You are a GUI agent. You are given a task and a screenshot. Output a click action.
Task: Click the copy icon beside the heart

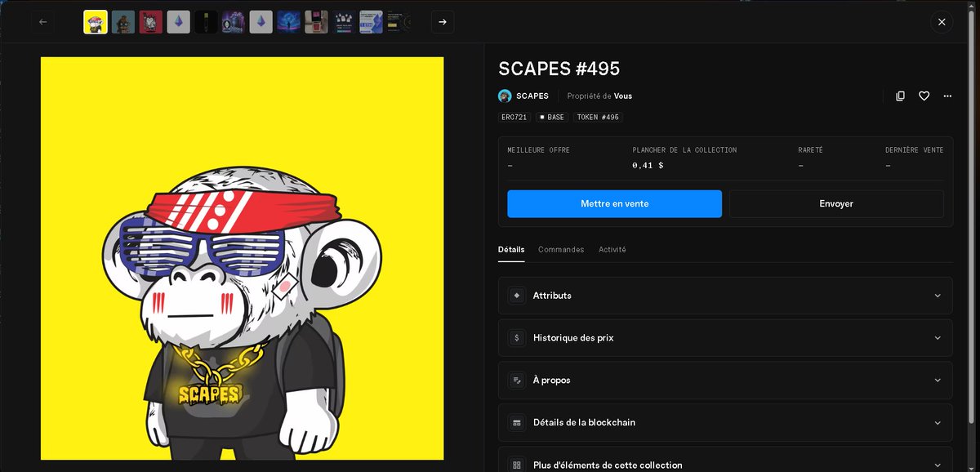[900, 96]
